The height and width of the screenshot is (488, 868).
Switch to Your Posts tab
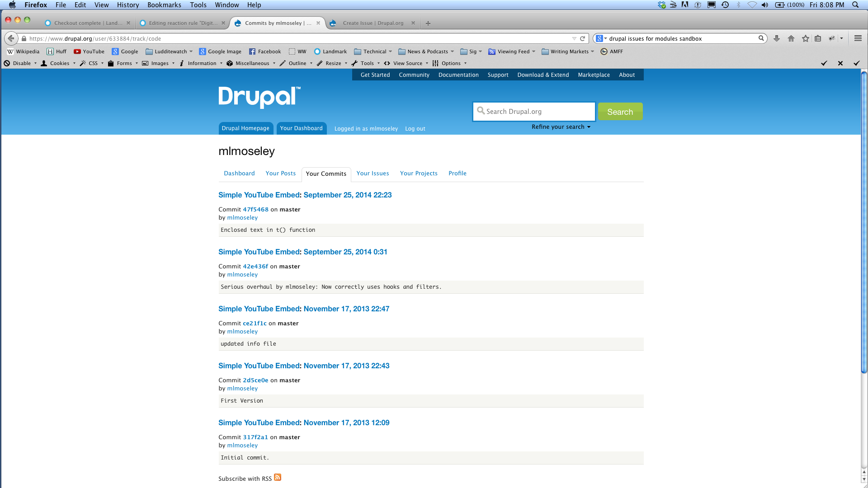point(281,174)
